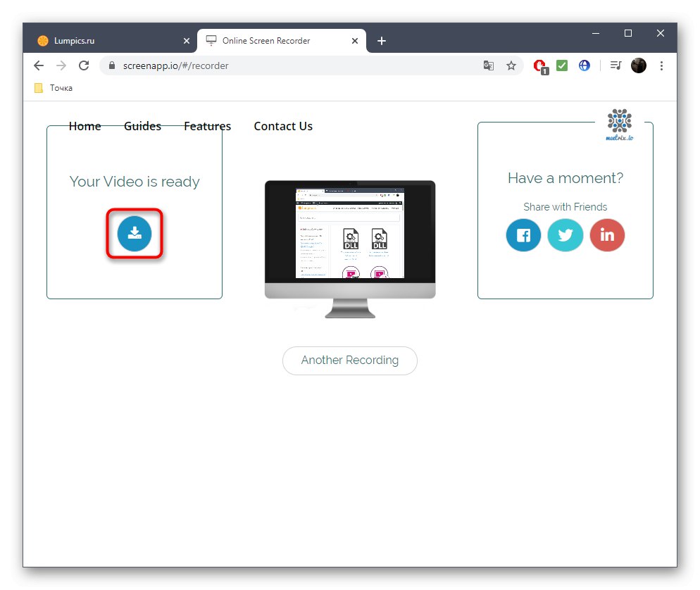Viewport: 700px width, 590px height.
Task: Share the recording on LinkedIn
Action: (x=607, y=235)
